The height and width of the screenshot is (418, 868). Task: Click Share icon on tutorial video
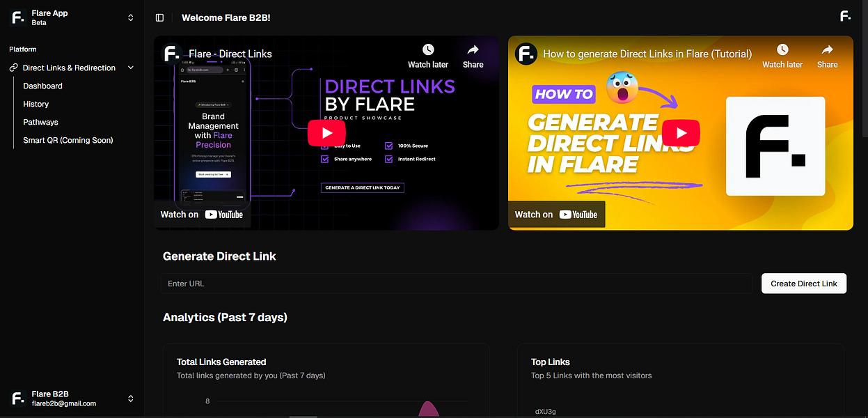[827, 56]
